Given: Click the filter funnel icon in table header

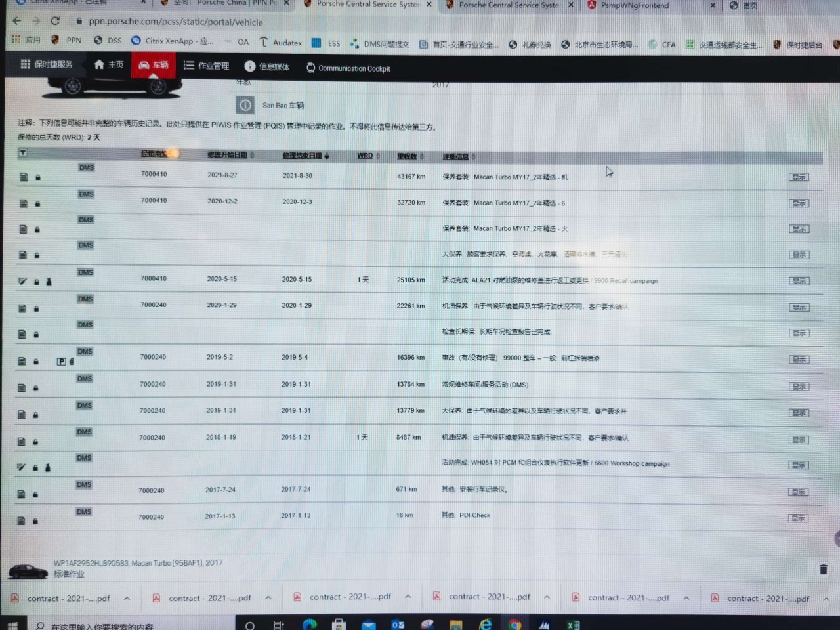Looking at the screenshot, I should coord(23,153).
